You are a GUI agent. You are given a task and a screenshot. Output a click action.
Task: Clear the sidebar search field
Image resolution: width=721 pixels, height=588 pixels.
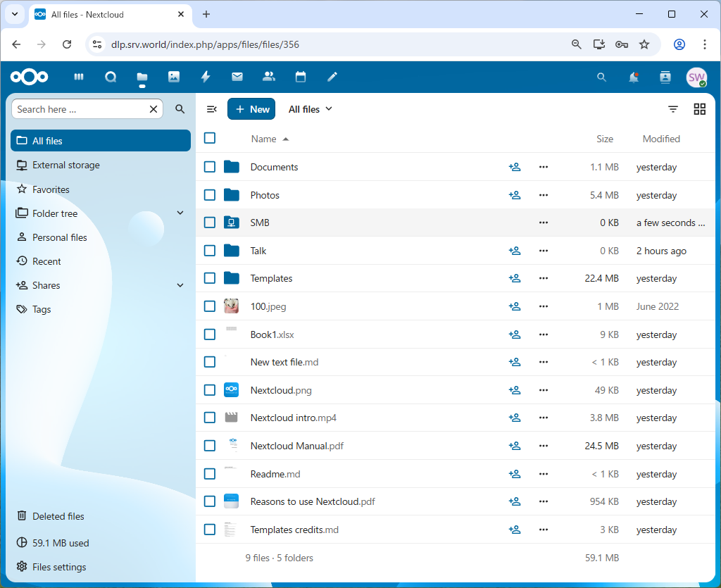[x=153, y=109]
